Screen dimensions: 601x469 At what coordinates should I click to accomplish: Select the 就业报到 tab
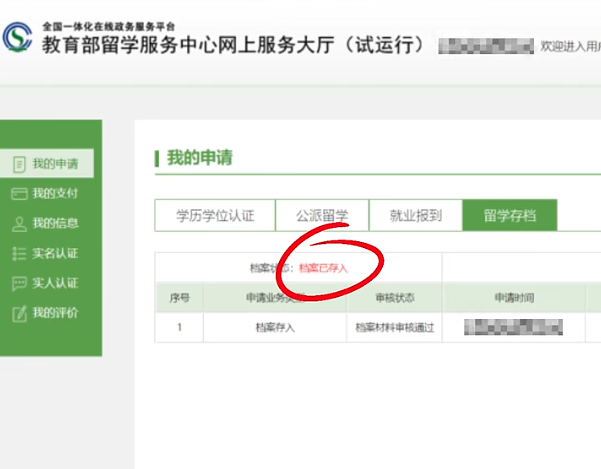415,215
